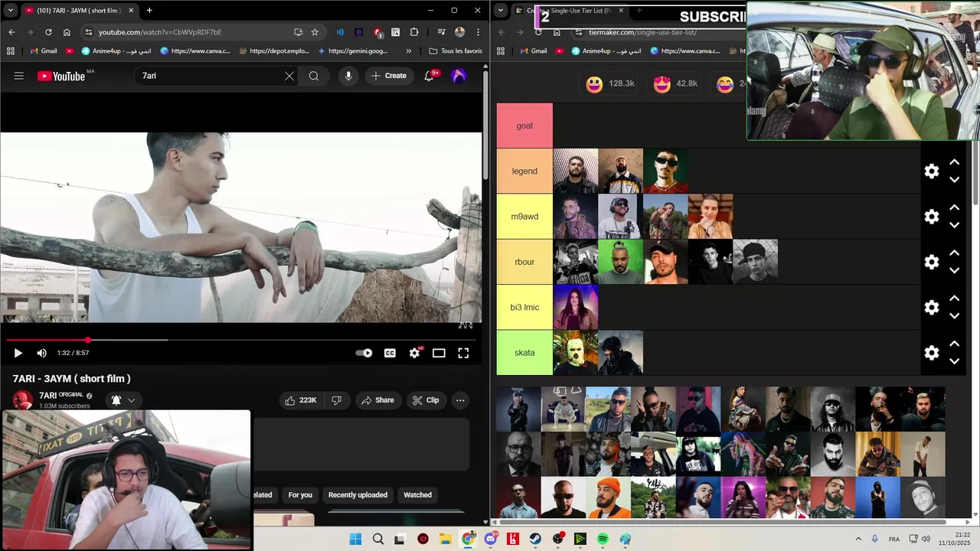Show hidden bookmarks with the chevron
This screenshot has height=551, width=980.
click(x=408, y=51)
